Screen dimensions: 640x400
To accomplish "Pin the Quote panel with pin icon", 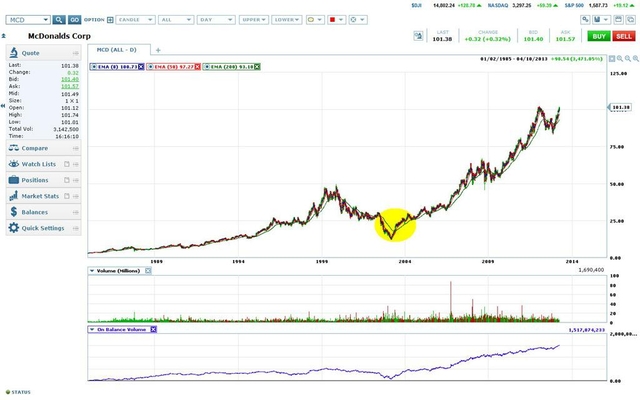I will 76,53.
